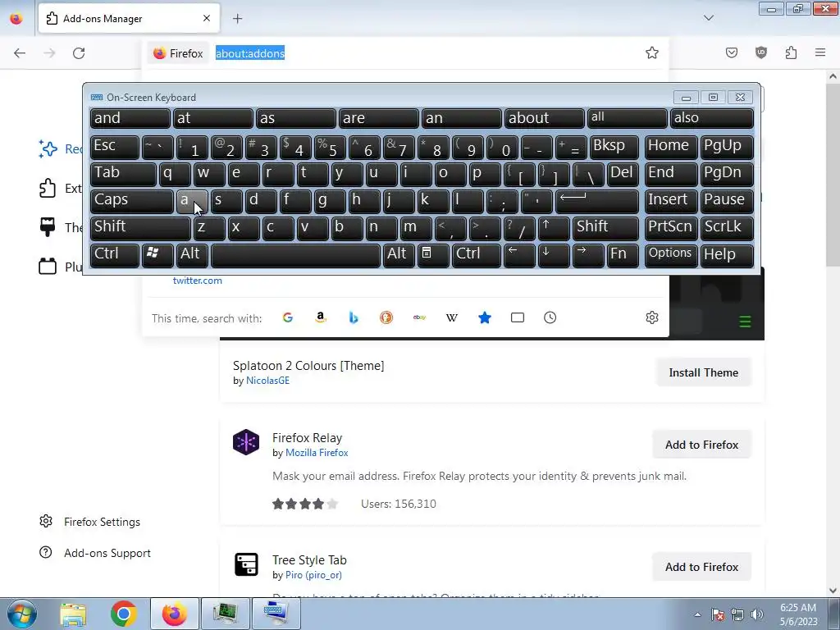The height and width of the screenshot is (630, 840).
Task: Click the space bar on On-Screen Keyboard
Action: pos(295,254)
